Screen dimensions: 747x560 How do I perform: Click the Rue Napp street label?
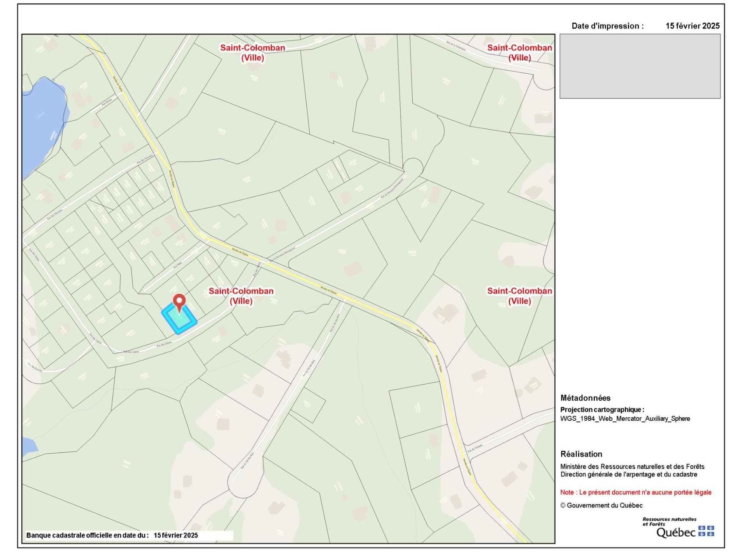(177, 265)
